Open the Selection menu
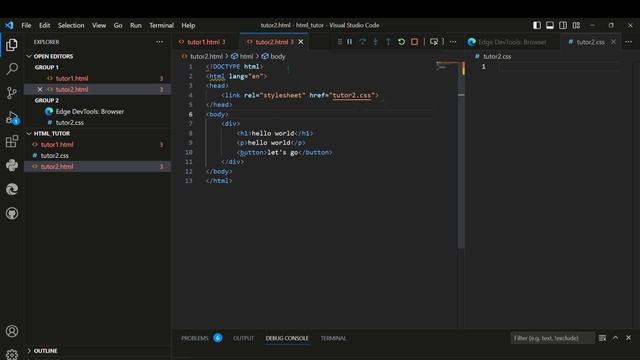Screen dimensions: 640x360 (71, 25)
